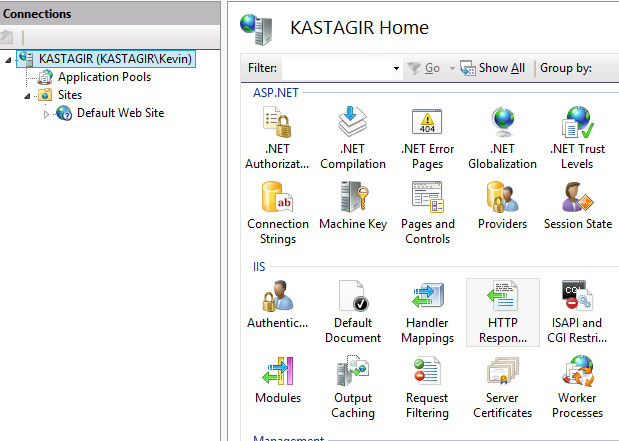This screenshot has width=619, height=441.
Task: Click the IIS group header
Action: click(x=259, y=267)
